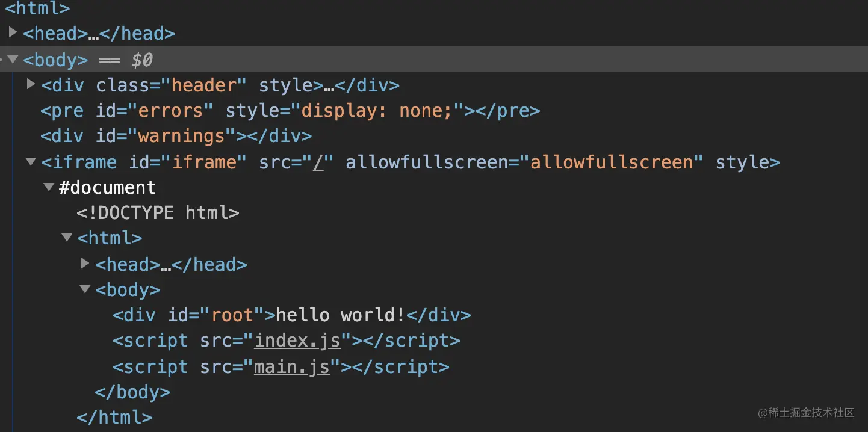Select the closing </html> tag row

point(114,417)
